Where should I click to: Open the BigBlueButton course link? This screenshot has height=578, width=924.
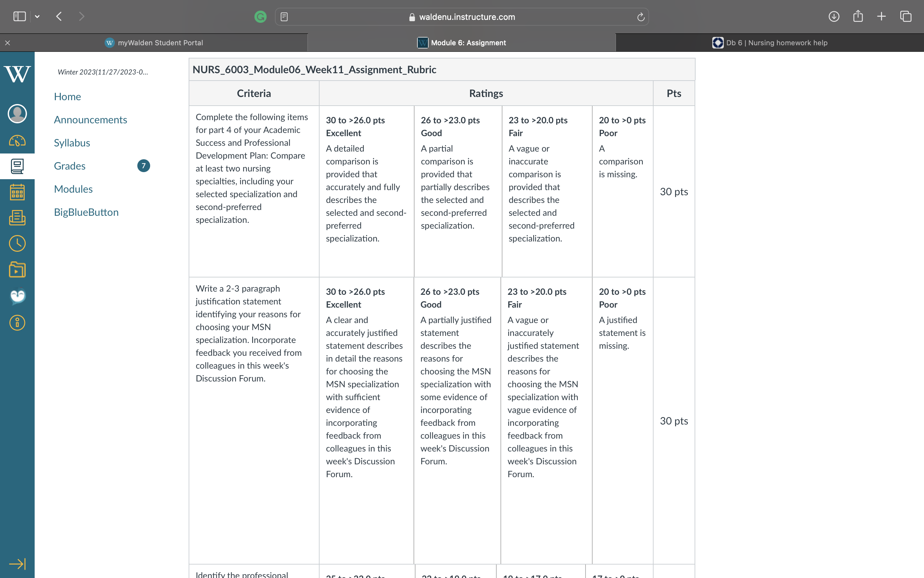tap(86, 212)
